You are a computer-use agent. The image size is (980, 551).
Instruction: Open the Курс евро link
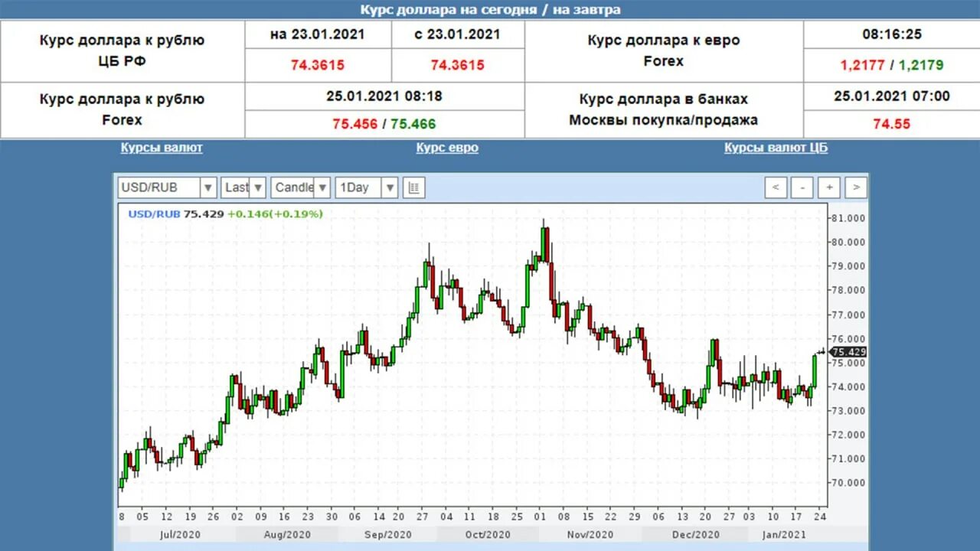tap(447, 148)
